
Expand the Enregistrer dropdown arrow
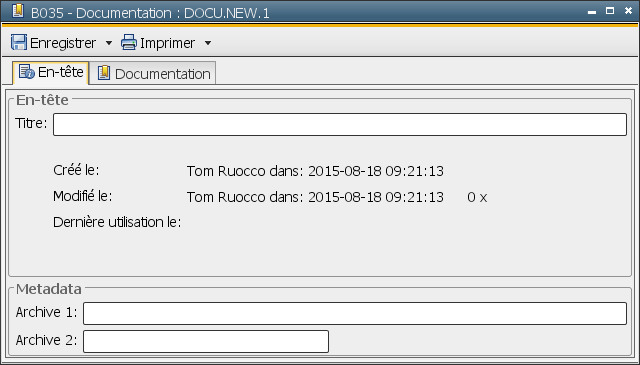(x=109, y=43)
